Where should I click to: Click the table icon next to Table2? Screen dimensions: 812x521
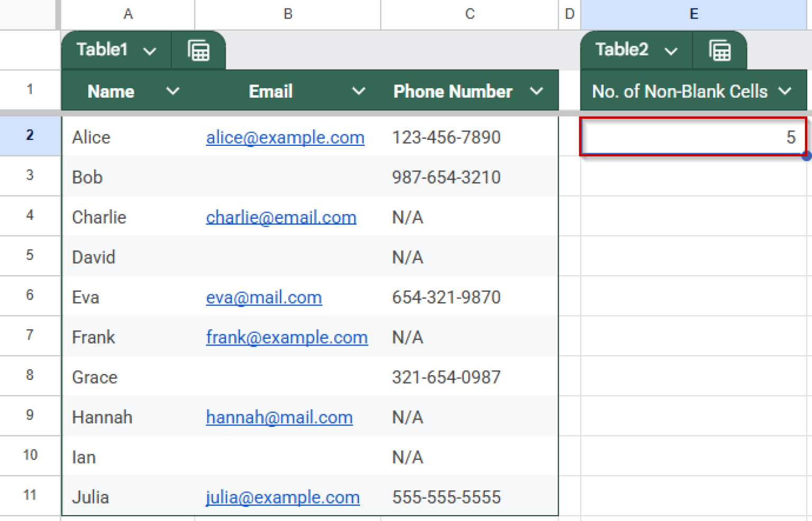720,50
